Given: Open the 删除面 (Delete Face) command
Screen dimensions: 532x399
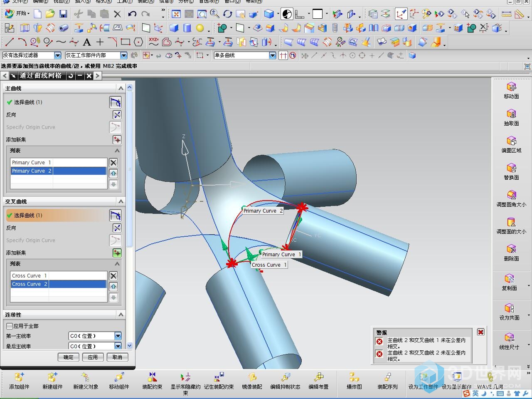Looking at the screenshot, I should (511, 253).
